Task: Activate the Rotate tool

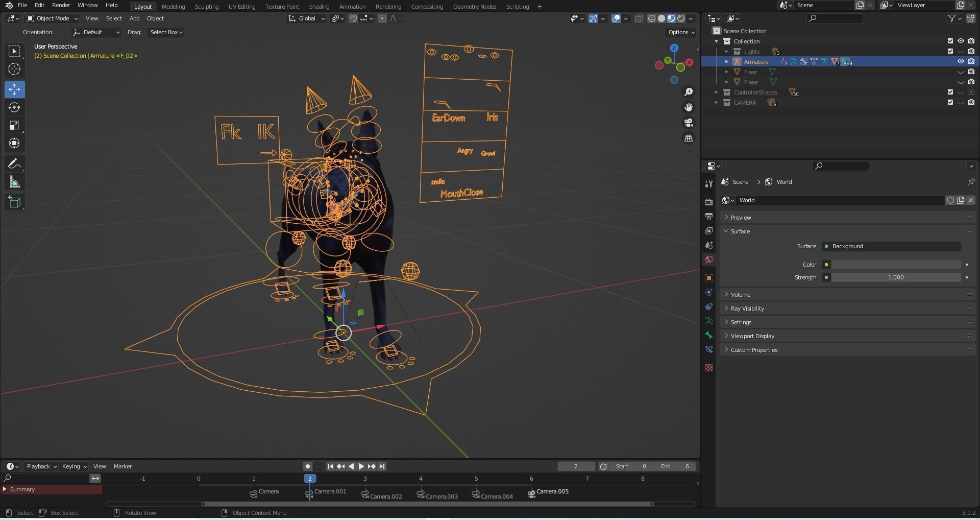Action: coord(14,107)
